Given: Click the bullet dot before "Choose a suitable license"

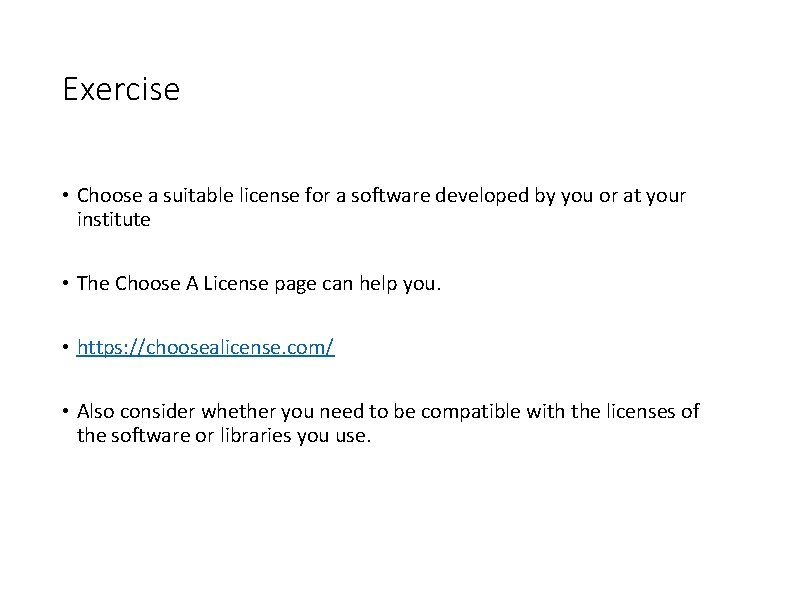Looking at the screenshot, I should pos(65,194).
